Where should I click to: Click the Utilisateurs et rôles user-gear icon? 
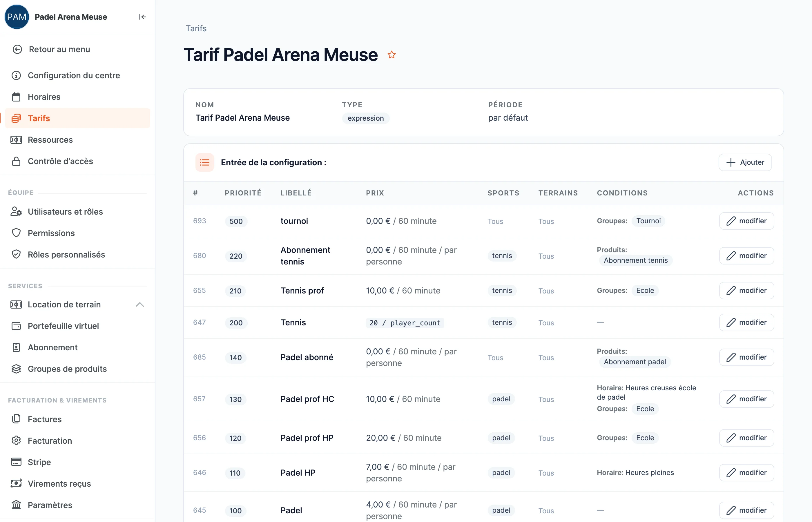[16, 211]
